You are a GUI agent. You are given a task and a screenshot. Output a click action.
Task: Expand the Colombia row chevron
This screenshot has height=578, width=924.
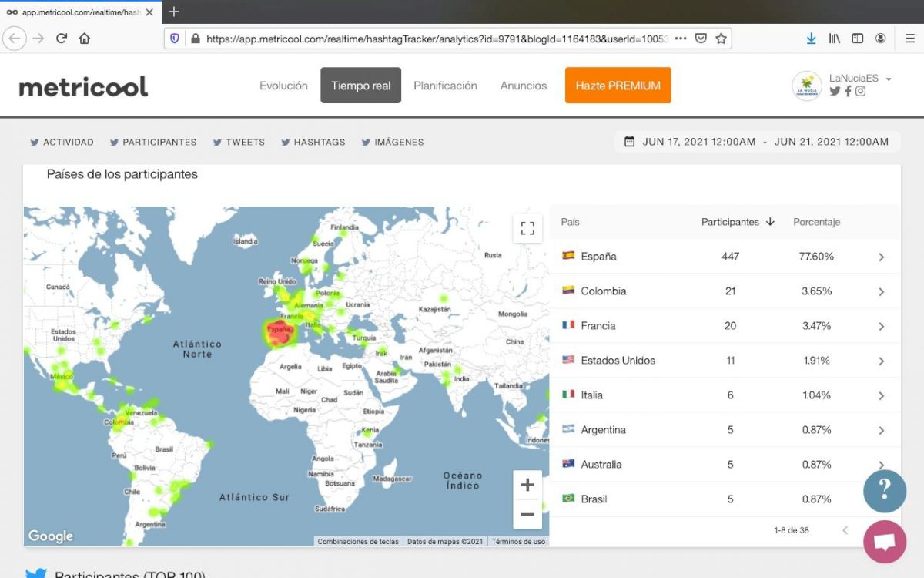(882, 291)
